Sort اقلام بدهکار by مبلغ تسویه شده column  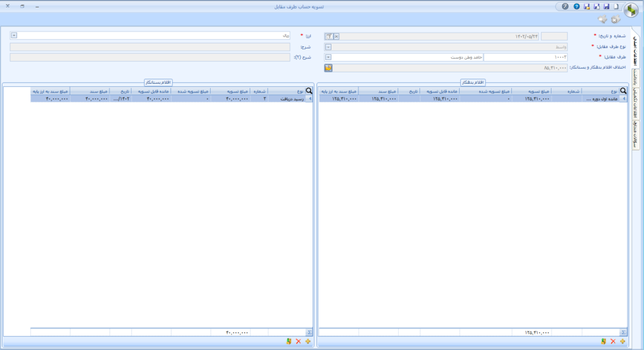coord(485,91)
